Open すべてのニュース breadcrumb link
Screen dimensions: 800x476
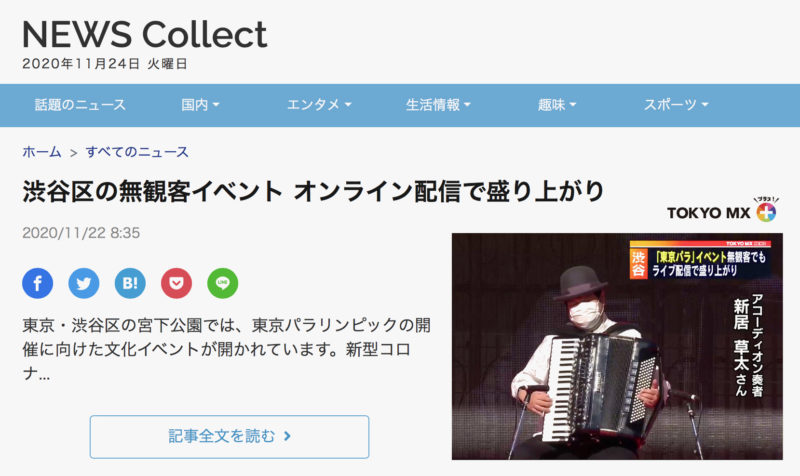tap(137, 152)
